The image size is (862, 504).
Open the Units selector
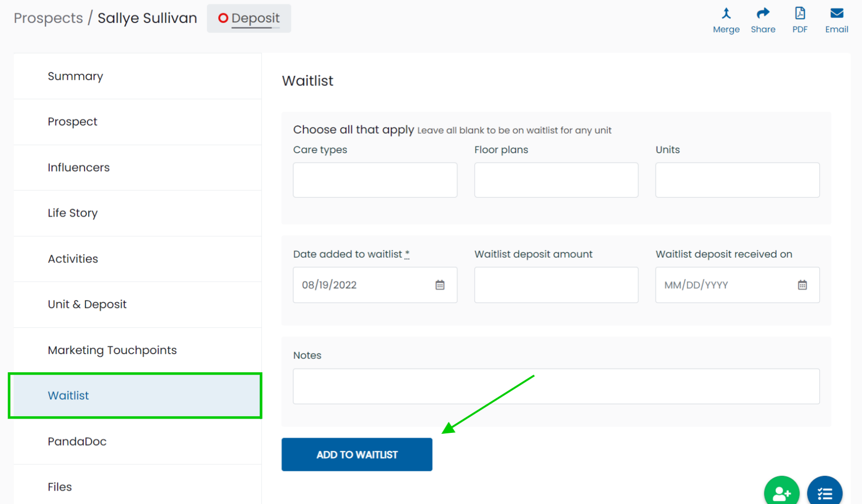click(x=737, y=180)
